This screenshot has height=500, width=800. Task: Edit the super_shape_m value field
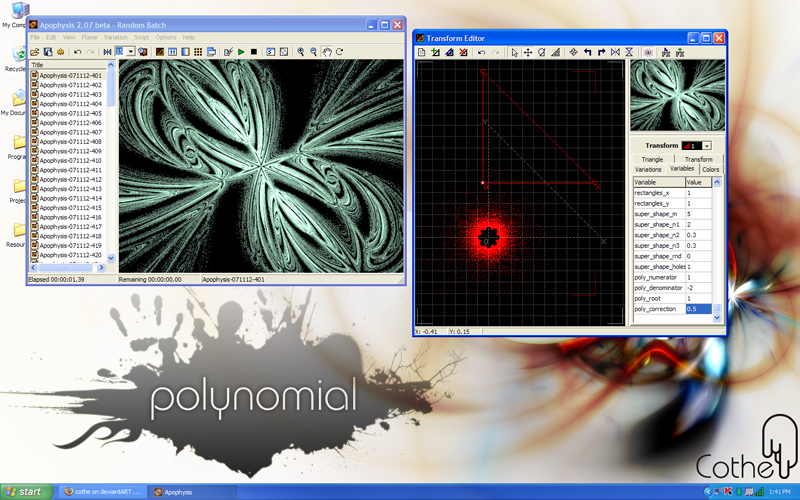point(698,214)
